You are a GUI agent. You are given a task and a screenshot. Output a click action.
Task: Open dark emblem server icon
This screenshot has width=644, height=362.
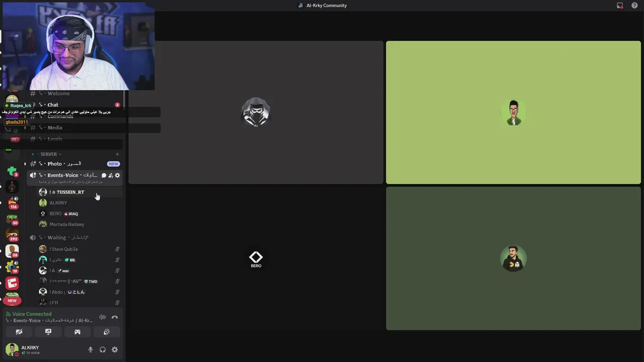tap(12, 187)
